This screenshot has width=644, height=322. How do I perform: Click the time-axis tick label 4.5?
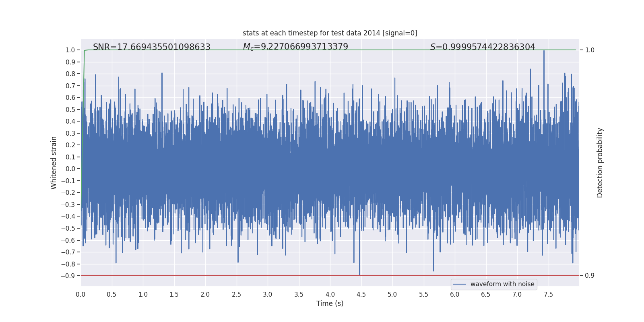[x=361, y=294]
